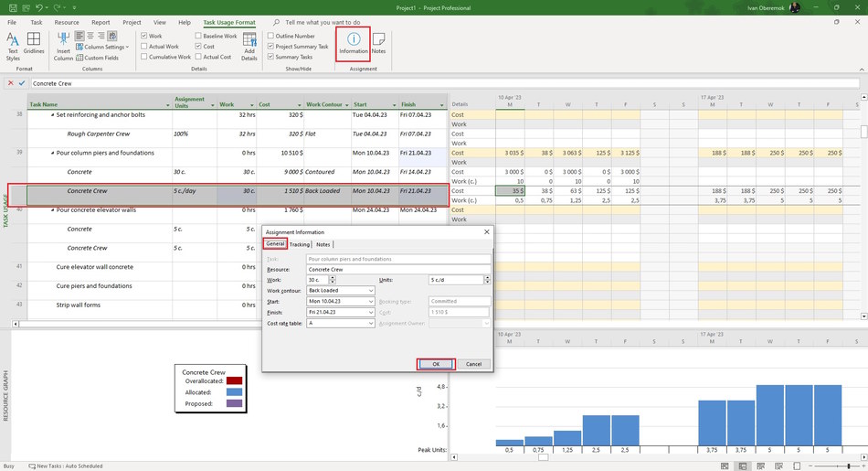868x471 pixels.
Task: Cancel entry with red X icon
Action: click(x=11, y=83)
